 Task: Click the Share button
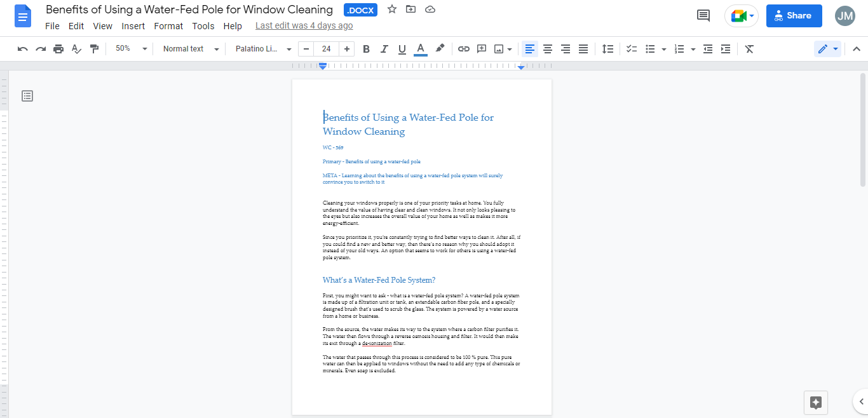tap(794, 16)
